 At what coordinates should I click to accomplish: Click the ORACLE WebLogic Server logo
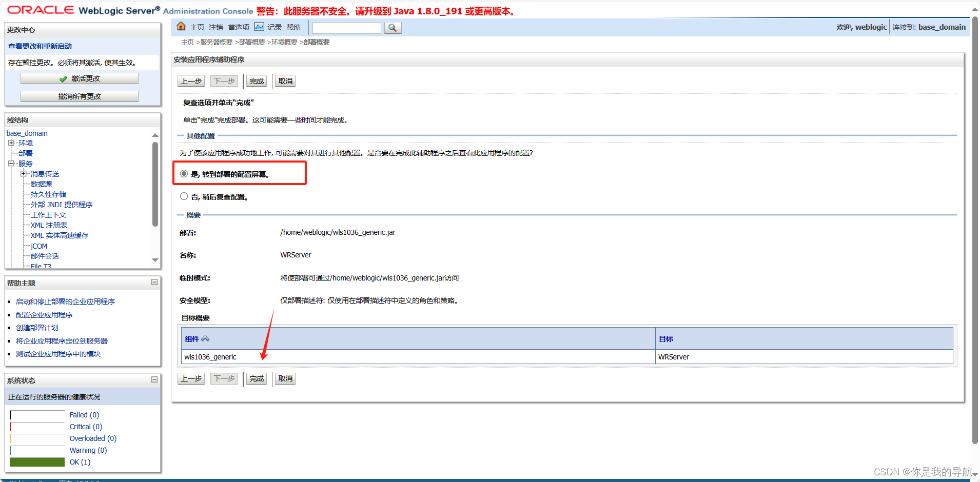click(41, 9)
